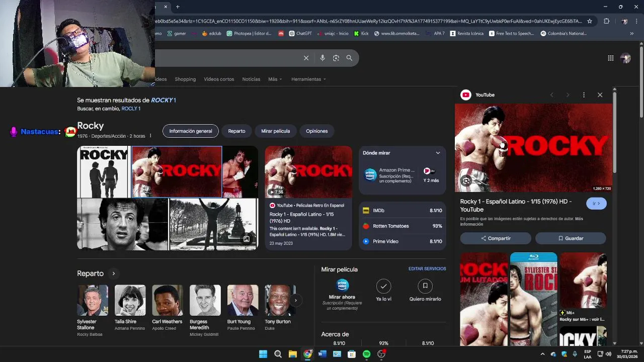Open the ChatGPT bookmark
644x362 pixels.
(x=300, y=34)
